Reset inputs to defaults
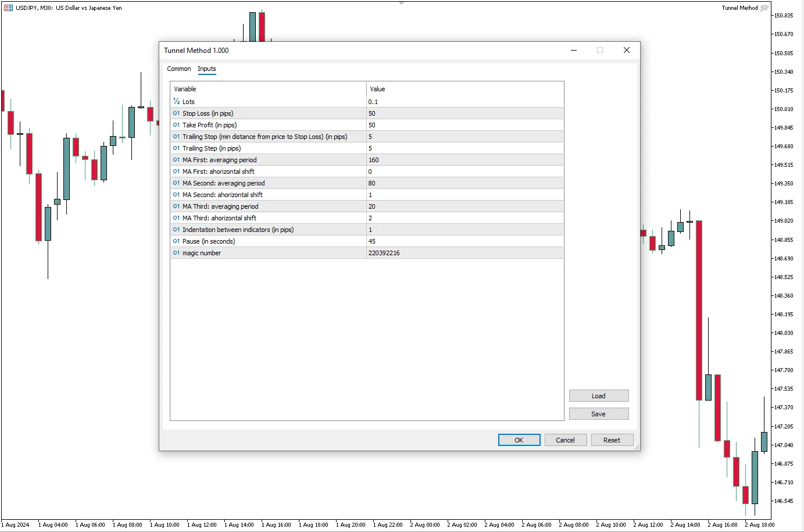The image size is (804, 532). point(612,440)
